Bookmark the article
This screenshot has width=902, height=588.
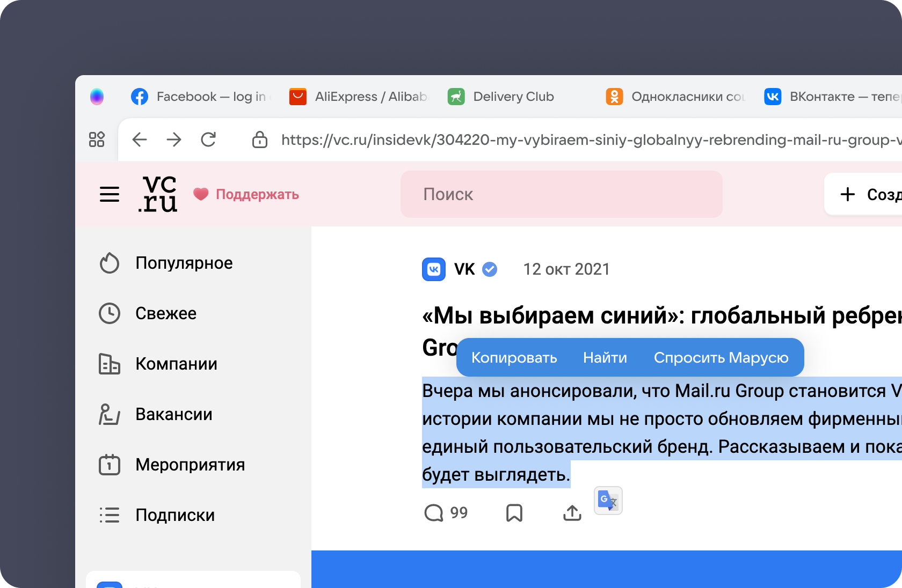pyautogui.click(x=514, y=513)
